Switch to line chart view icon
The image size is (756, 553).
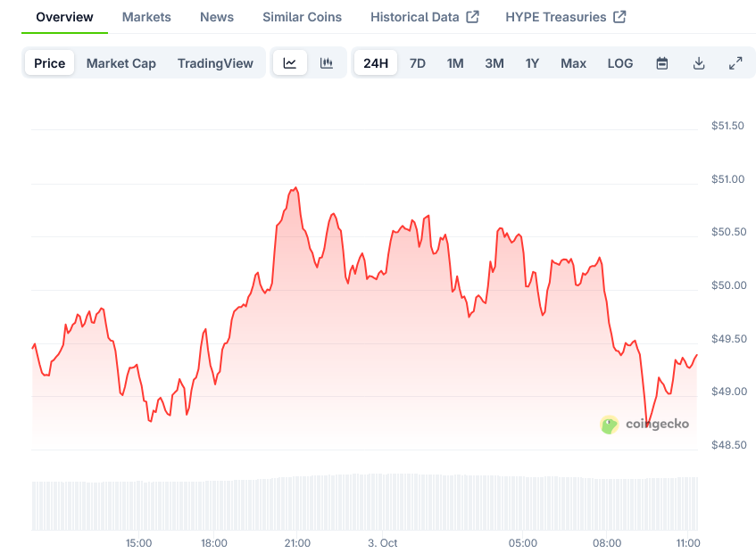[290, 63]
